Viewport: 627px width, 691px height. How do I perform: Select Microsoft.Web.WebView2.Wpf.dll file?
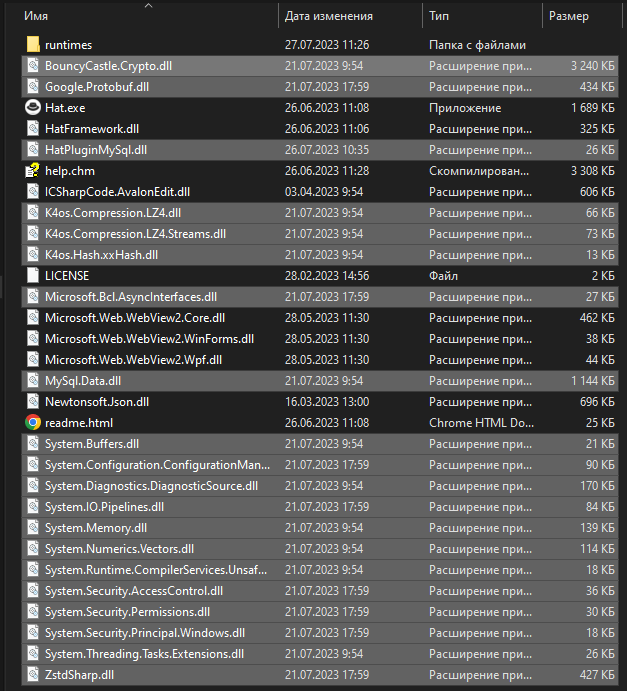133,360
